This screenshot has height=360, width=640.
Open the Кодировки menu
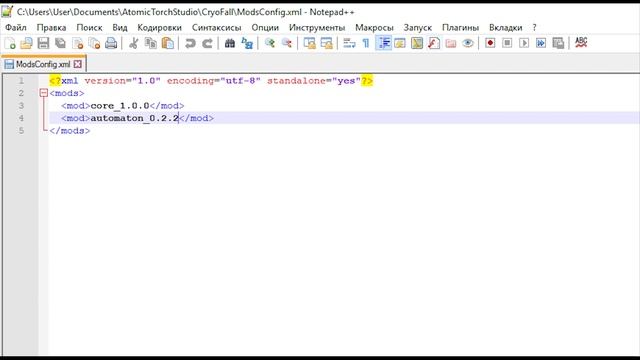tap(160, 27)
